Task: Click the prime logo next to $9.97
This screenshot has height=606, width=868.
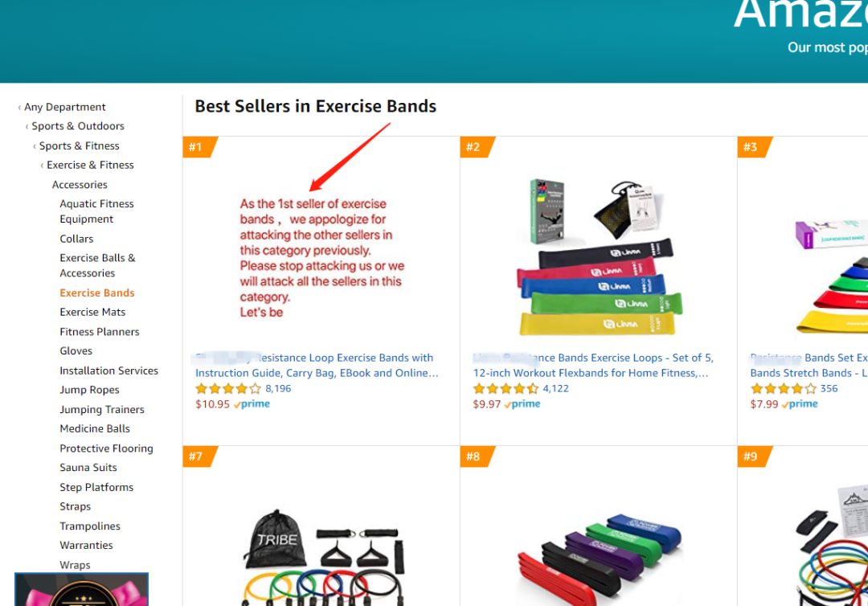Action: 522,404
